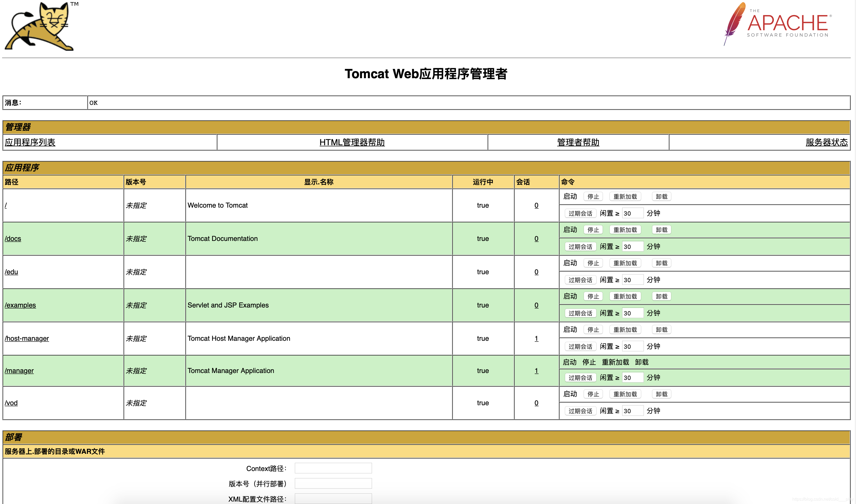Screen dimensions: 856x504
Task: Open the /examples application path
Action: coord(20,305)
